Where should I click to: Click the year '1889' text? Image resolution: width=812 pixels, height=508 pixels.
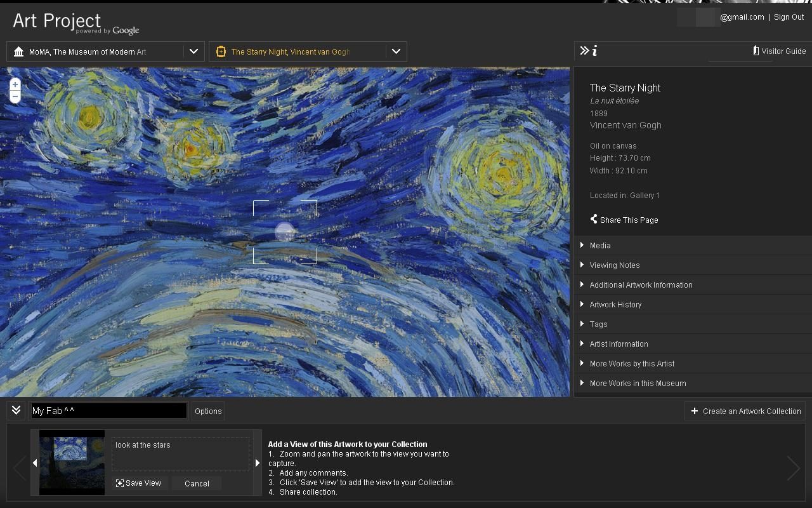click(x=599, y=114)
